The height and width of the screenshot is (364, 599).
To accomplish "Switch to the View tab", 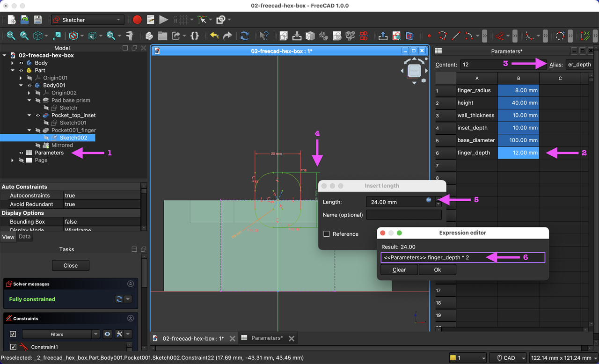I will click(x=8, y=237).
